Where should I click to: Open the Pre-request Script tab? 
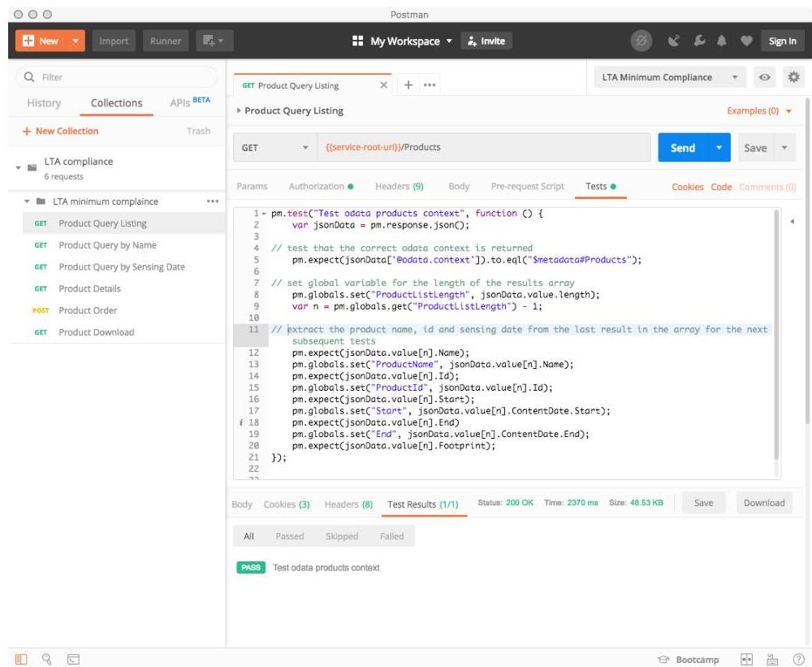tap(527, 187)
